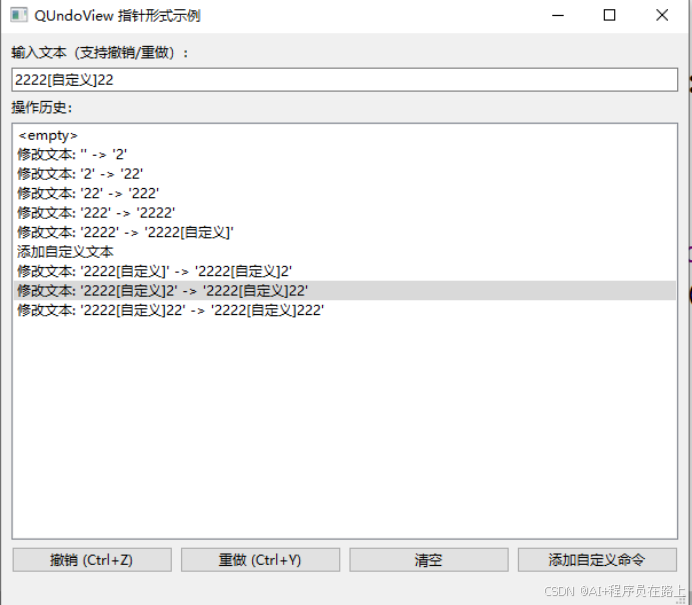Select the <empty> history entry
The image size is (692, 605).
345,135
